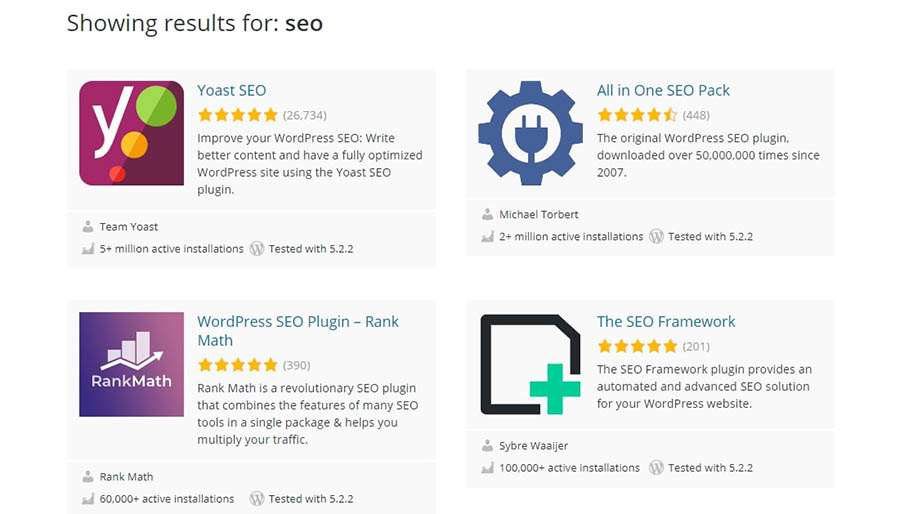The image size is (900, 514).
Task: Open the RankMath plugin logo
Action: coord(131,364)
